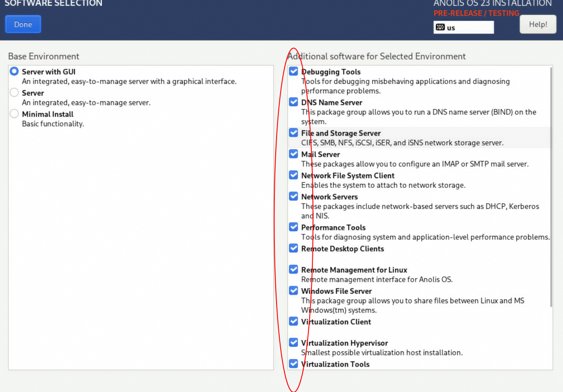Image resolution: width=563 pixels, height=392 pixels.
Task: Select Minimal Install radio option
Action: tap(14, 114)
